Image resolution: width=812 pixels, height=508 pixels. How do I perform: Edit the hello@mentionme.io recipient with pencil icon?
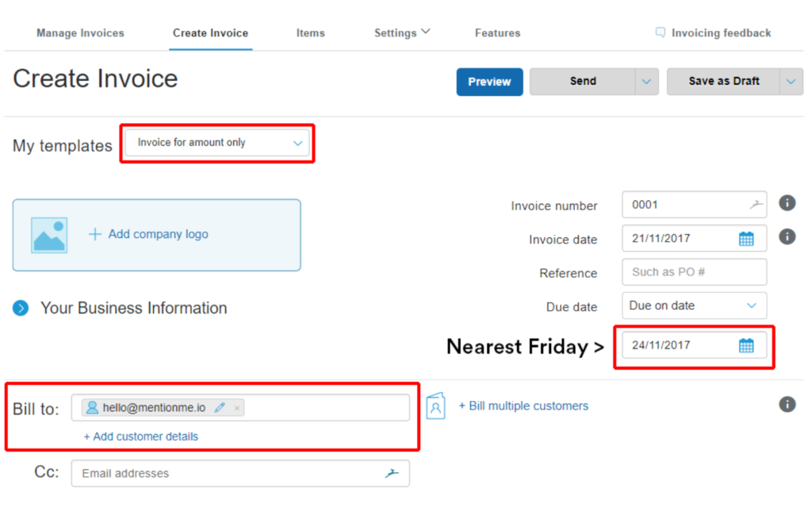pyautogui.click(x=220, y=407)
